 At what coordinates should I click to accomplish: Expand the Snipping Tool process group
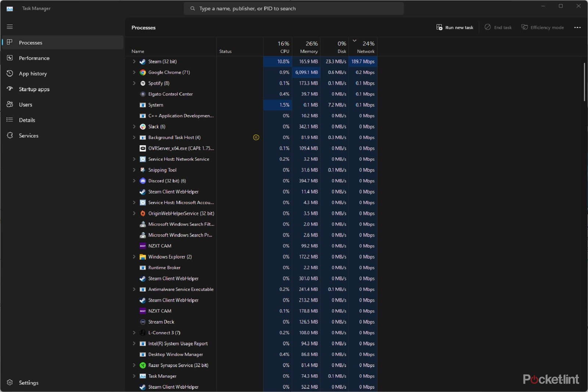134,170
